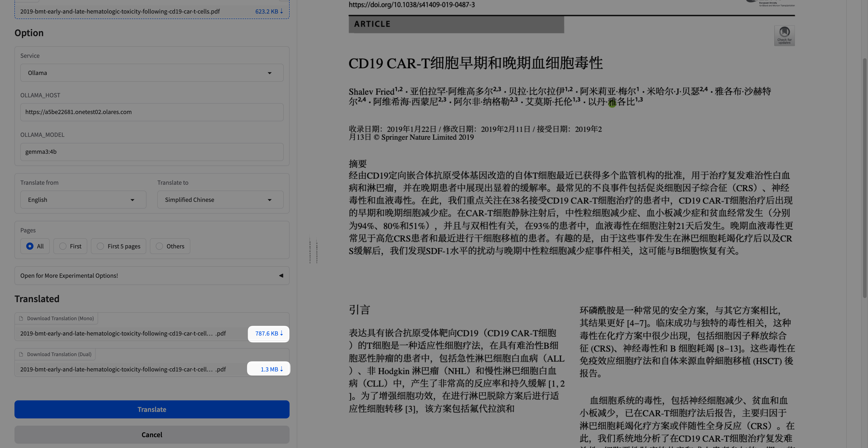The width and height of the screenshot is (868, 448).
Task: Click the download icon next to 623.2 KB
Action: pyautogui.click(x=282, y=11)
